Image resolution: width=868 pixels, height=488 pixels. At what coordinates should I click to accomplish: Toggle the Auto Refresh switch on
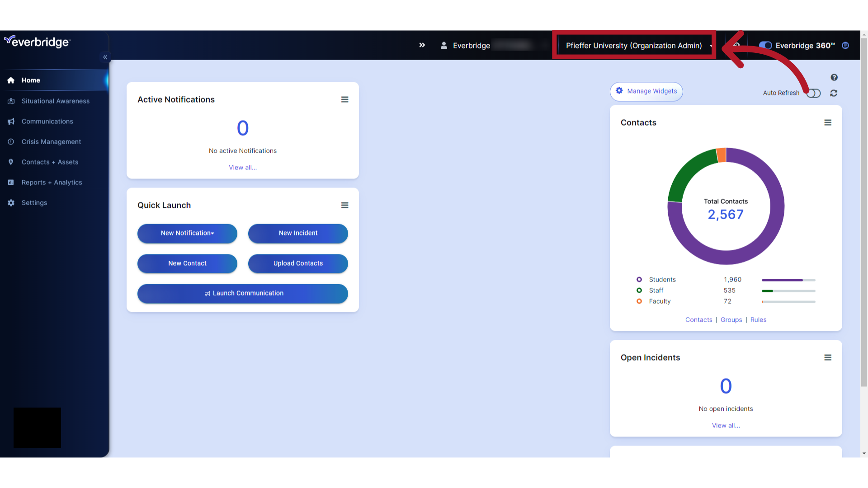click(x=814, y=93)
